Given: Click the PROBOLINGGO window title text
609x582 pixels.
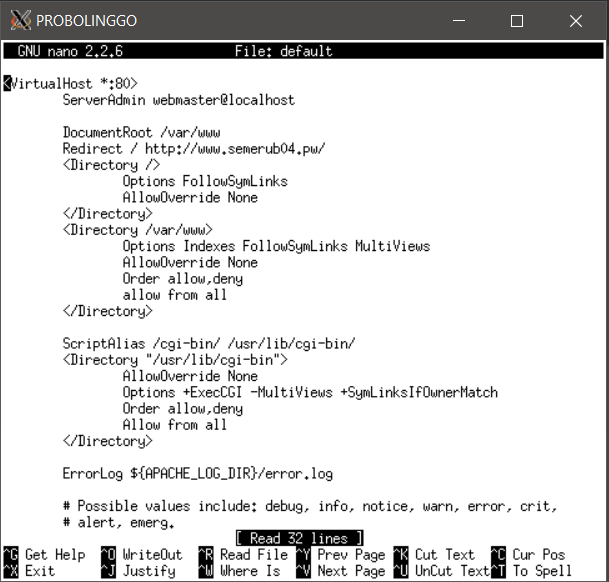Looking at the screenshot, I should click(86, 21).
